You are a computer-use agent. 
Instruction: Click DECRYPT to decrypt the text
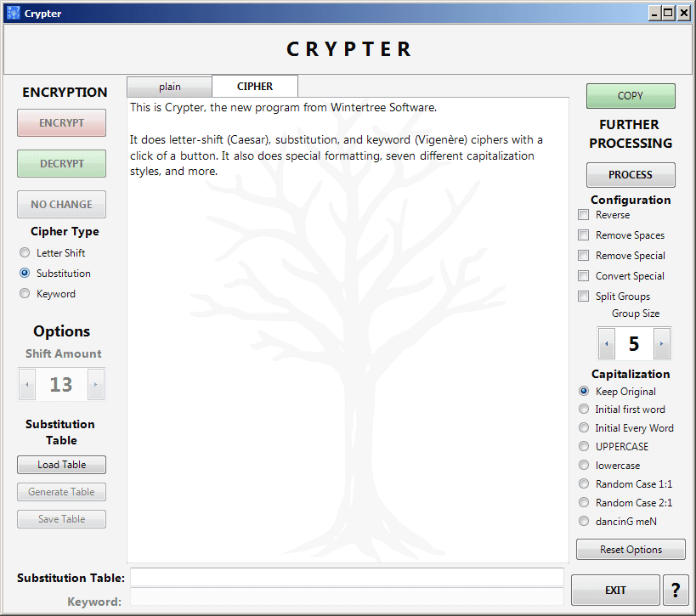pyautogui.click(x=61, y=163)
